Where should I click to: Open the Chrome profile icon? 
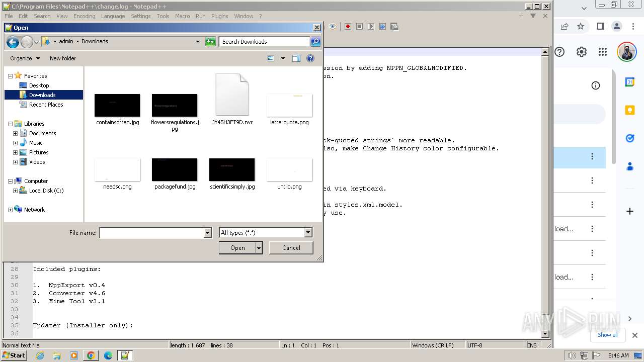coord(617,26)
